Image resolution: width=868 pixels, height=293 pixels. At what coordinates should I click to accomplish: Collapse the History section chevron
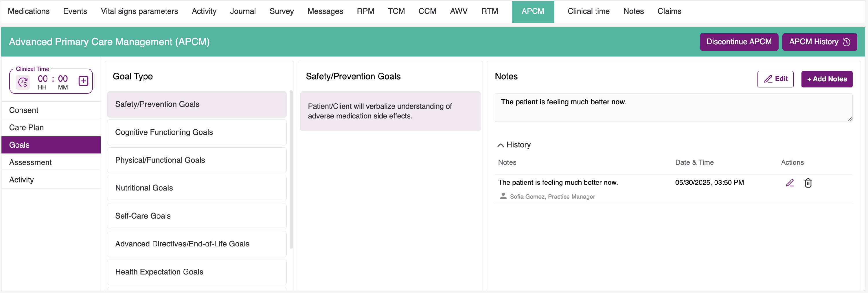pyautogui.click(x=501, y=145)
